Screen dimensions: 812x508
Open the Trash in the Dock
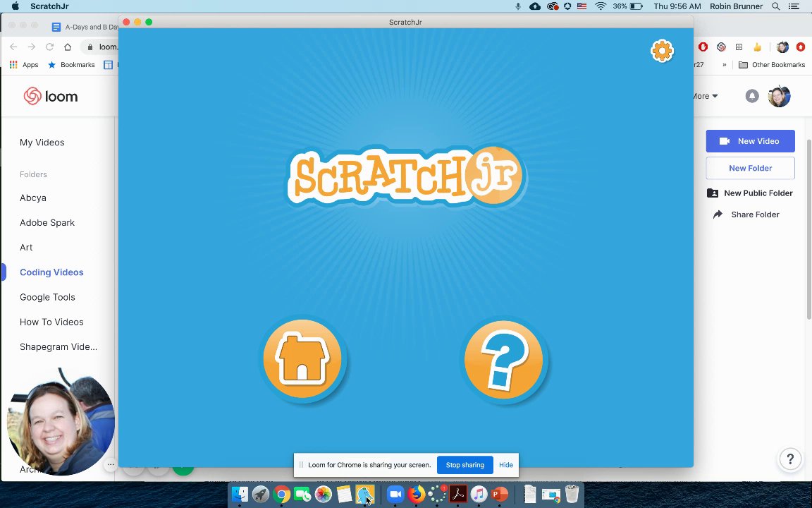(572, 495)
